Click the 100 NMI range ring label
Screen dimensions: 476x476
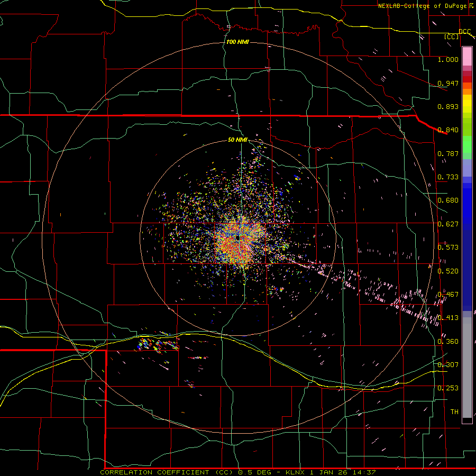[x=237, y=42]
